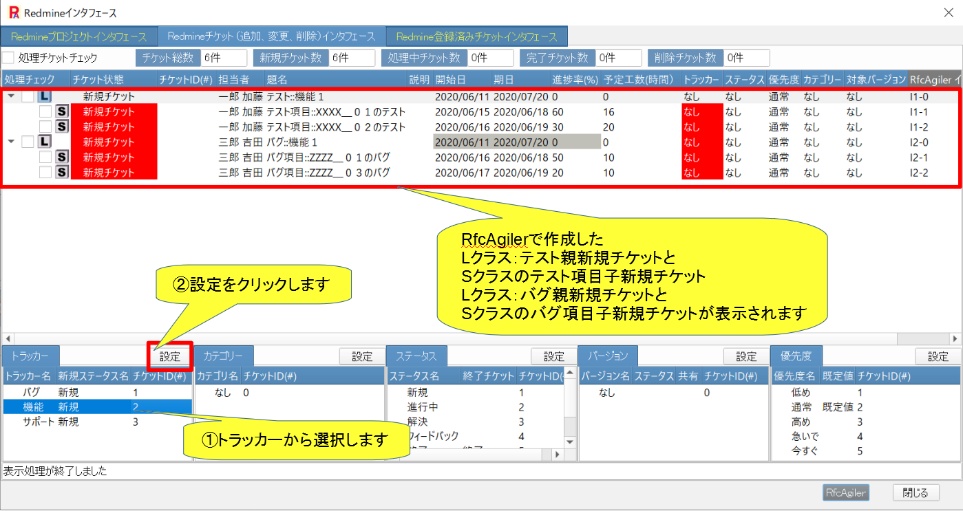Select the 優先度 panel tab
The width and height of the screenshot is (963, 511).
[796, 356]
